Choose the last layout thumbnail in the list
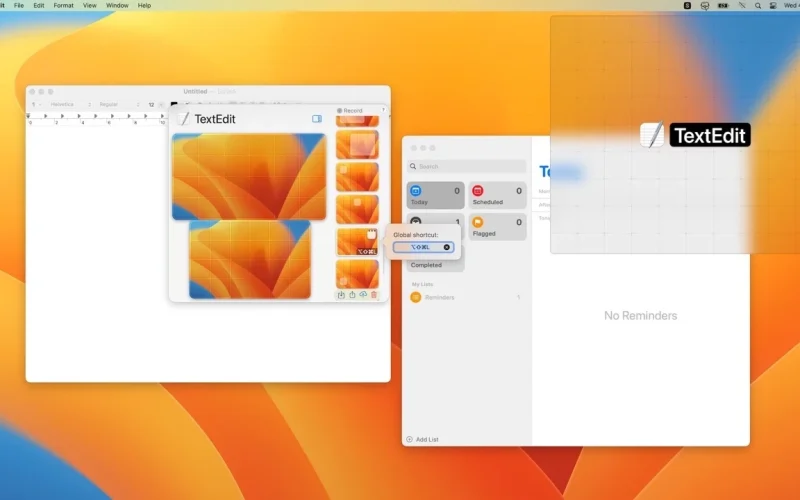Screen dimensions: 800x500 click(357, 274)
